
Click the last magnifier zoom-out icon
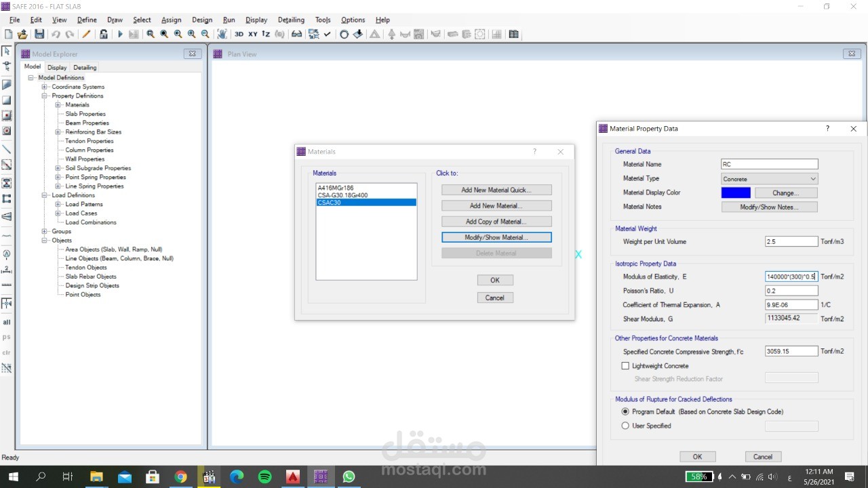205,34
